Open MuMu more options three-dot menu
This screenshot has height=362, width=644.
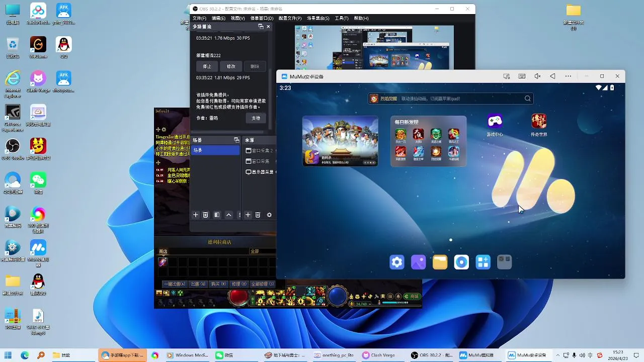pyautogui.click(x=568, y=76)
